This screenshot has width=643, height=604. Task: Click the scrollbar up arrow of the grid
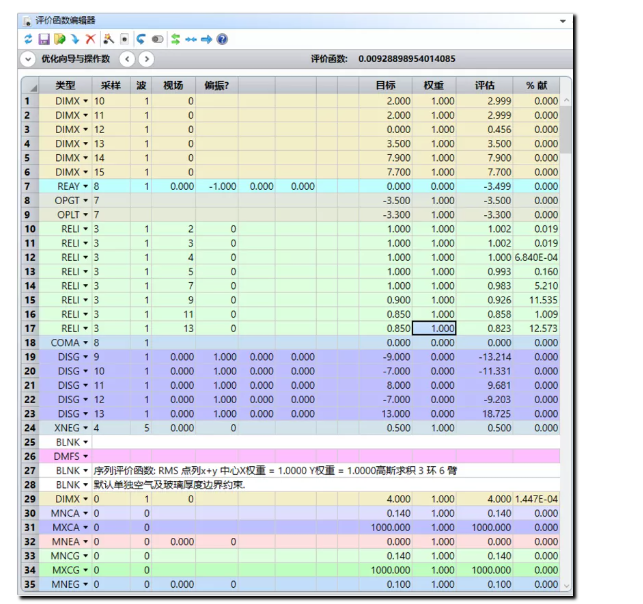566,100
